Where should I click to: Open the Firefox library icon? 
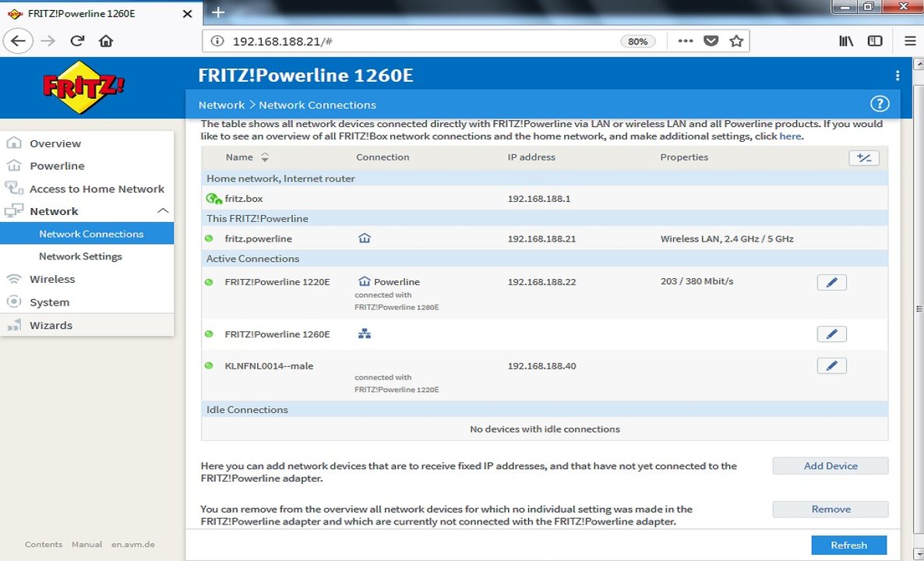point(846,41)
